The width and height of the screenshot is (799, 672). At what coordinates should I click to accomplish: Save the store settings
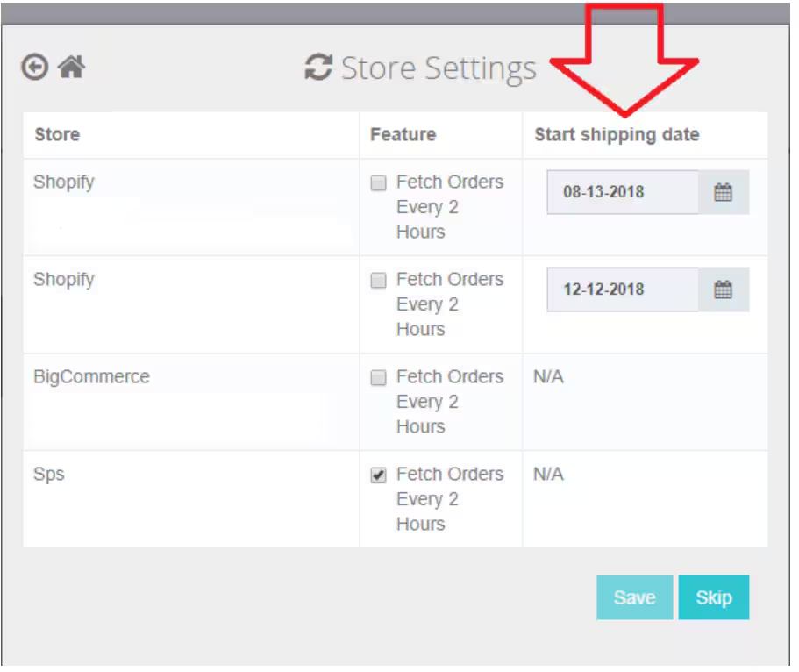[x=634, y=597]
